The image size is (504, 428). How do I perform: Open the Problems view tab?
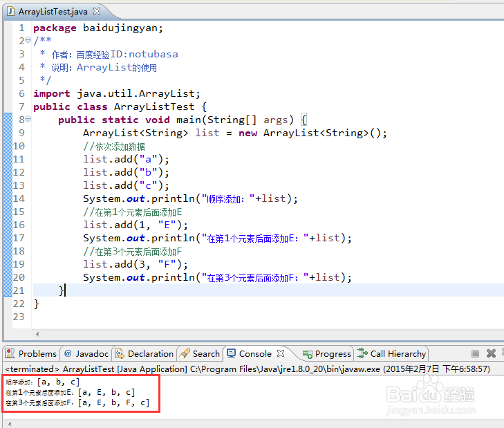pyautogui.click(x=31, y=353)
